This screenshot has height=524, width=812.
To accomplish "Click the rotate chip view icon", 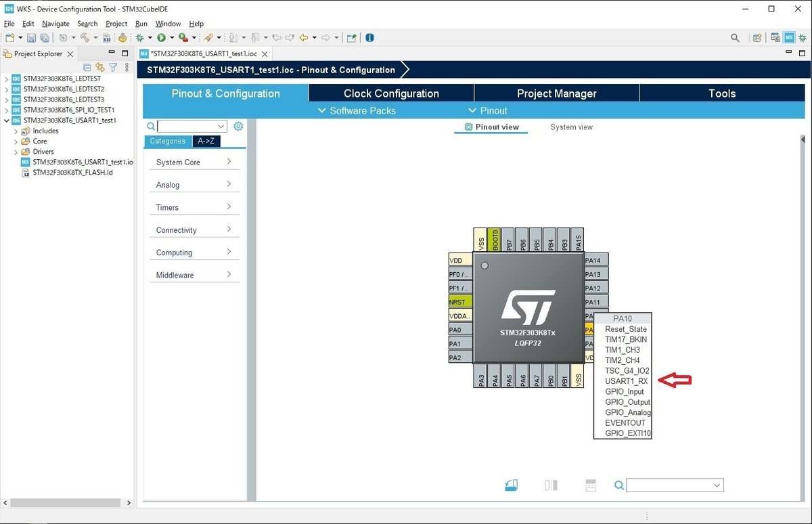I will (x=511, y=485).
